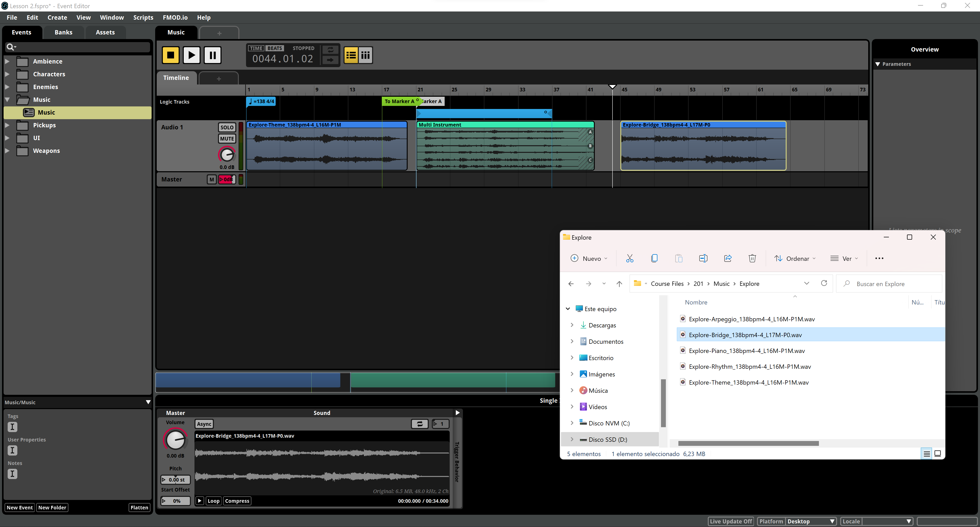This screenshot has height=527, width=980.
Task: Click the Stop transport button
Action: tap(170, 55)
